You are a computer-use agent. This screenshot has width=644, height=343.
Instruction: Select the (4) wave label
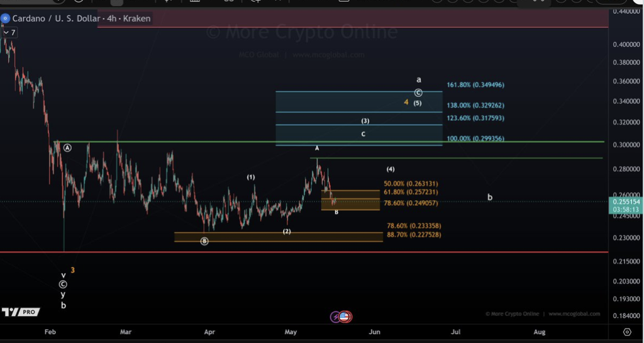pyautogui.click(x=391, y=169)
